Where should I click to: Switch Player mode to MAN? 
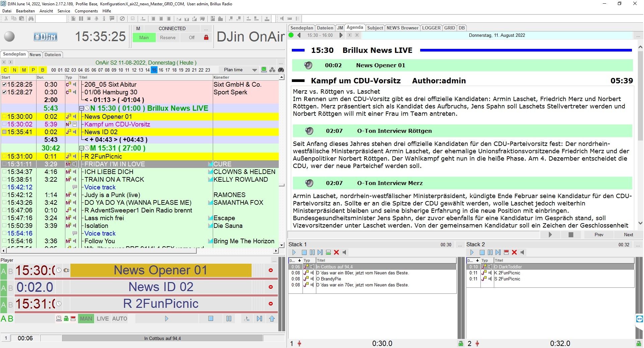86,319
